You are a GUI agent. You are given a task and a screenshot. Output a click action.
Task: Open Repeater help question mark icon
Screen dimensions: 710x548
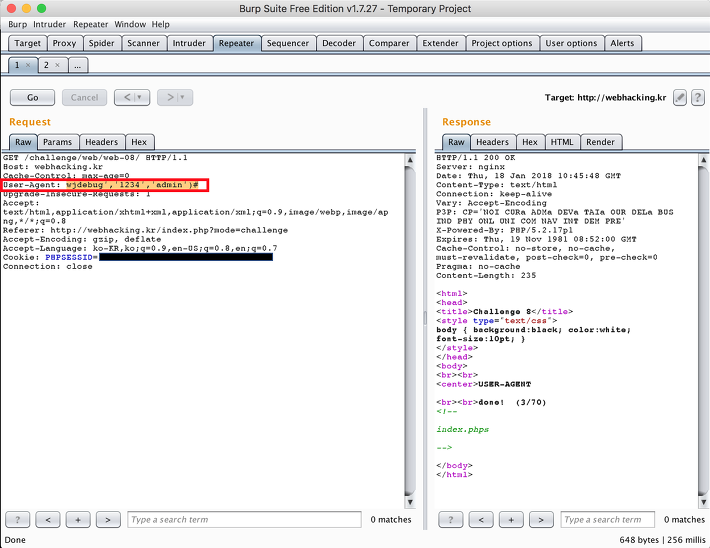click(x=698, y=97)
